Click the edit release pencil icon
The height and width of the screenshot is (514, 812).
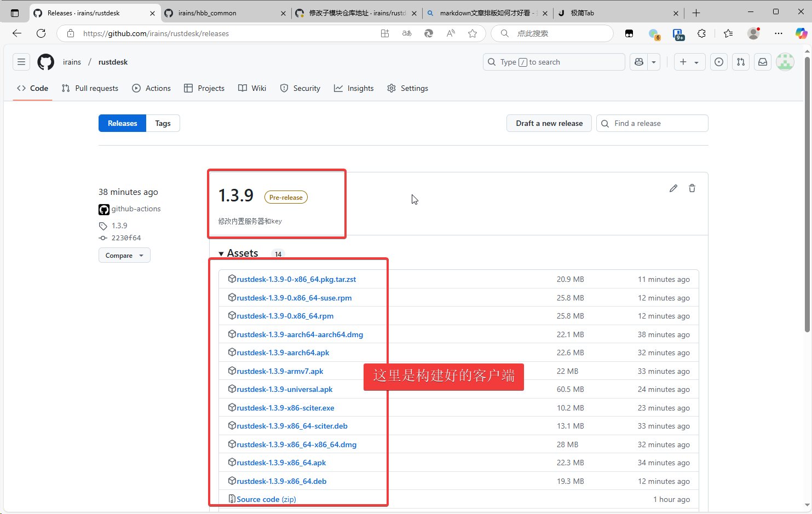click(673, 188)
